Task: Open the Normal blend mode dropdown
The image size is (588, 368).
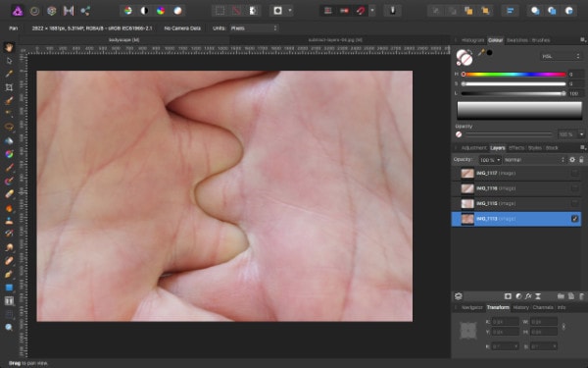Action: (x=534, y=160)
